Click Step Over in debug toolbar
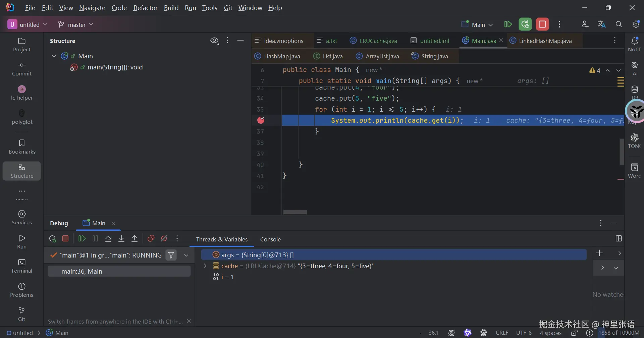Image resolution: width=644 pixels, height=338 pixels. [x=108, y=239]
